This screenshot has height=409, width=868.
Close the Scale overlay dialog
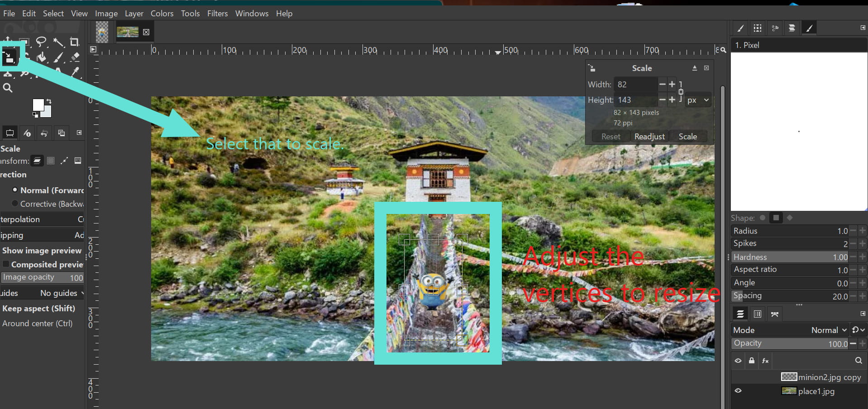pos(706,68)
